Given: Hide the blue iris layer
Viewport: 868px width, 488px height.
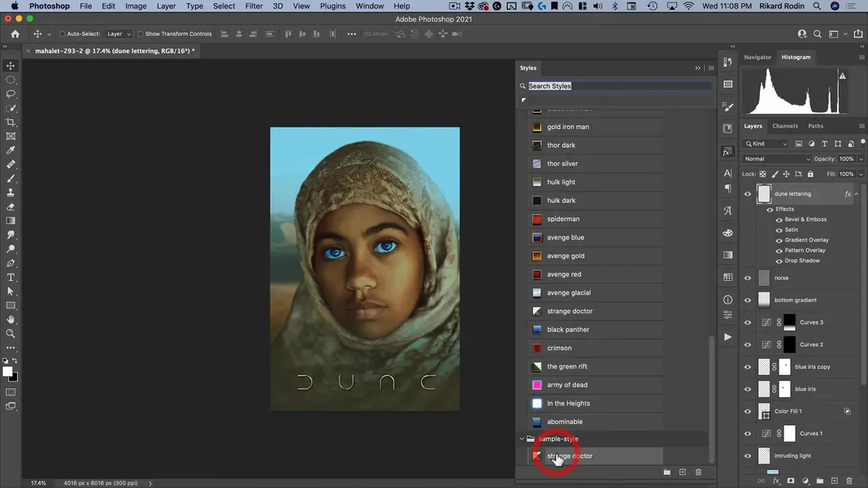Looking at the screenshot, I should point(748,389).
